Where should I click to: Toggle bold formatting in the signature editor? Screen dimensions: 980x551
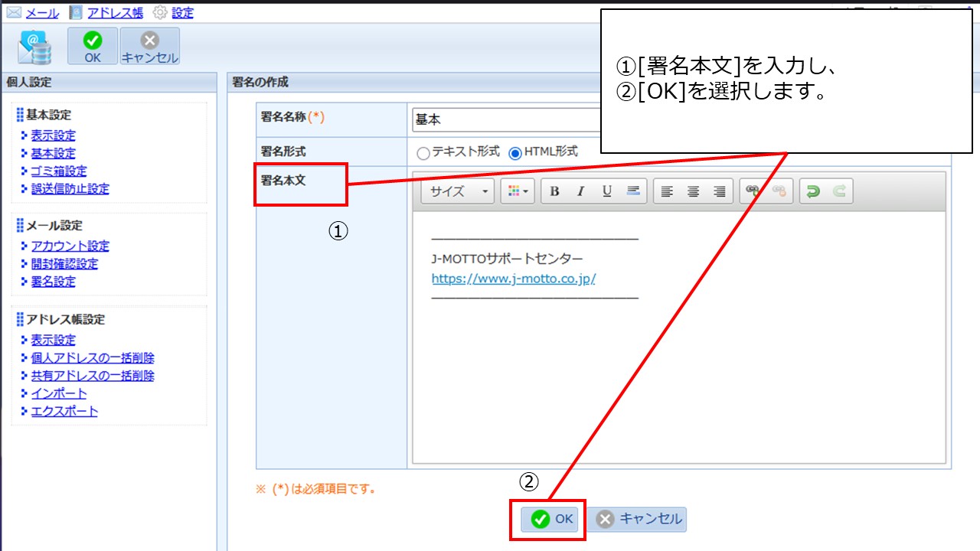coord(555,191)
